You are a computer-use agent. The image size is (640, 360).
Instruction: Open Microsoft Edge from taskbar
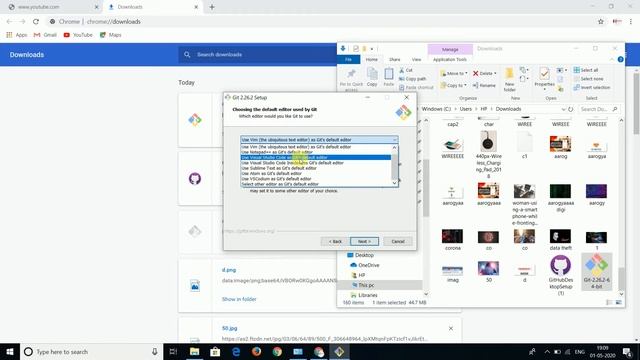tap(236, 351)
